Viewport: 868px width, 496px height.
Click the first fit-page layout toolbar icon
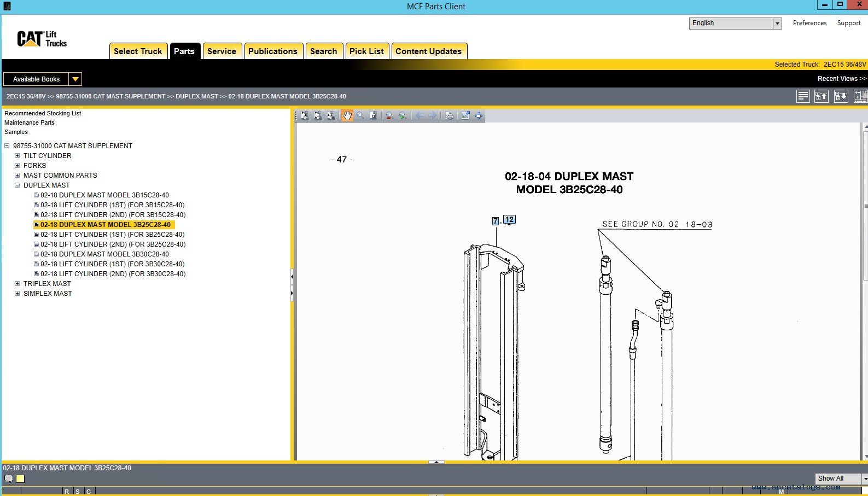(x=305, y=115)
